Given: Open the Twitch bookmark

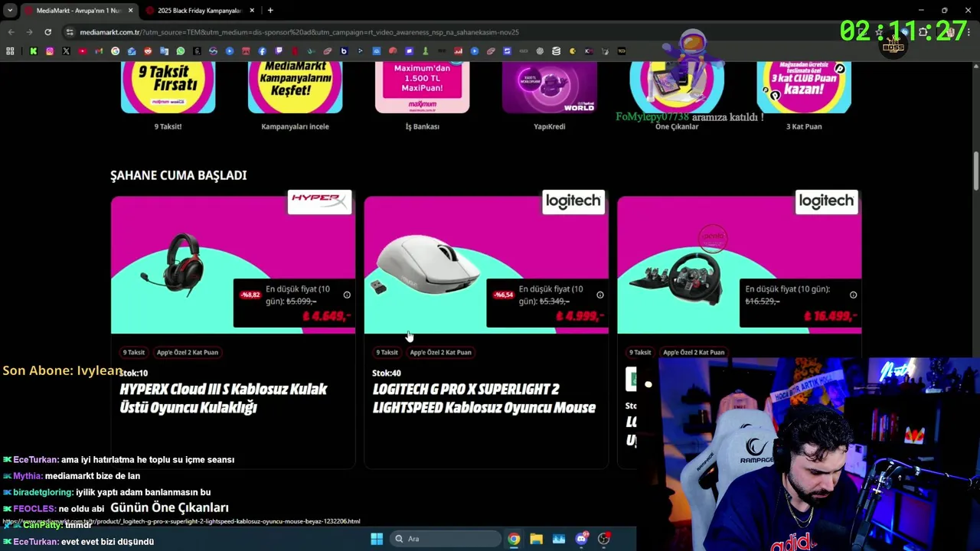Looking at the screenshot, I should 279,51.
